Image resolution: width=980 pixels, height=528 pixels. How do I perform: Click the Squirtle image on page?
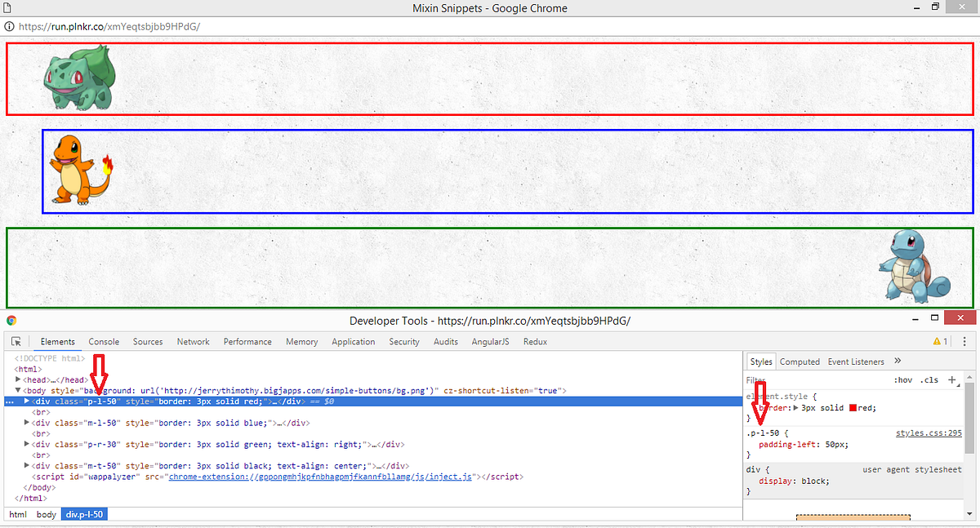915,265
